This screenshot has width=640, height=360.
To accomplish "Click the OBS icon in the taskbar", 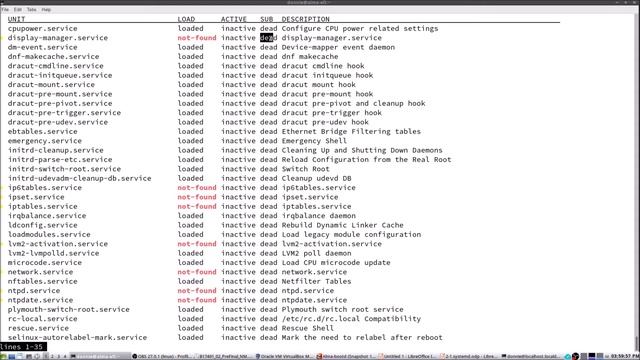I will (x=135, y=356).
